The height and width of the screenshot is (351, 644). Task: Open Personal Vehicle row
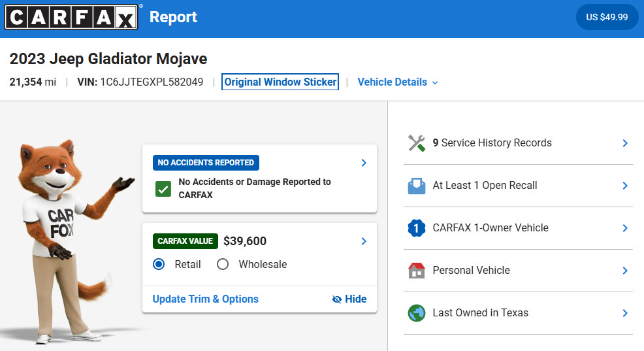click(x=519, y=271)
